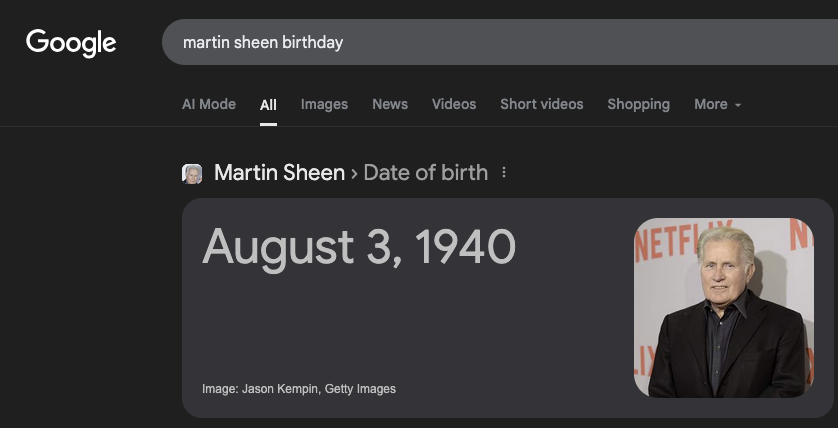This screenshot has width=838, height=428.
Task: Click the Google logo
Action: click(71, 42)
